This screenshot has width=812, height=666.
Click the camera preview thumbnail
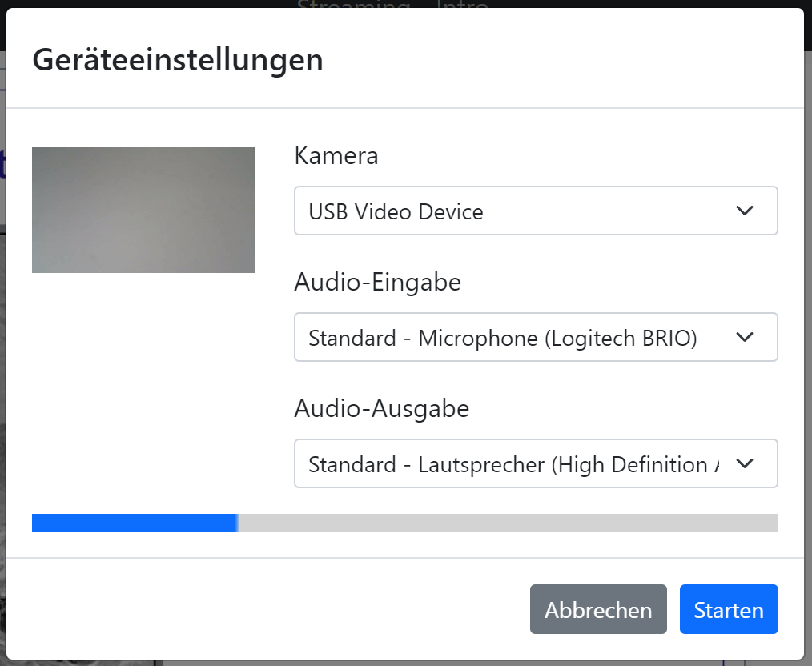pyautogui.click(x=143, y=210)
